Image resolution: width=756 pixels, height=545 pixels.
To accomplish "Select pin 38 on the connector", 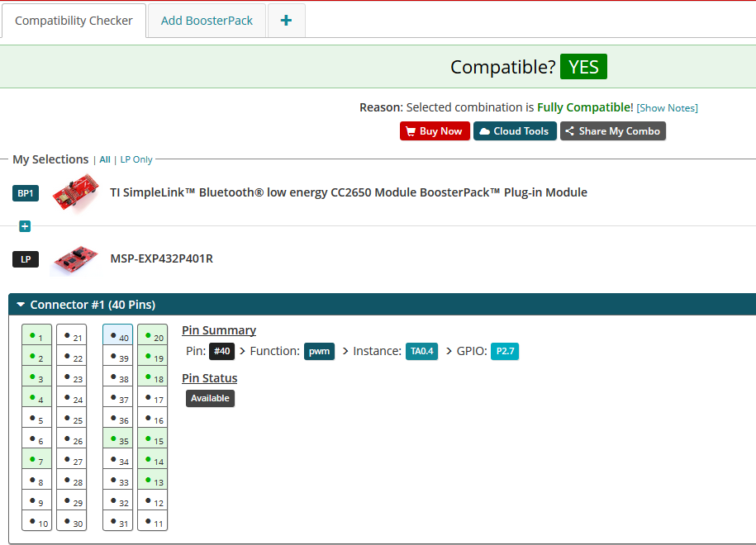I will click(117, 377).
